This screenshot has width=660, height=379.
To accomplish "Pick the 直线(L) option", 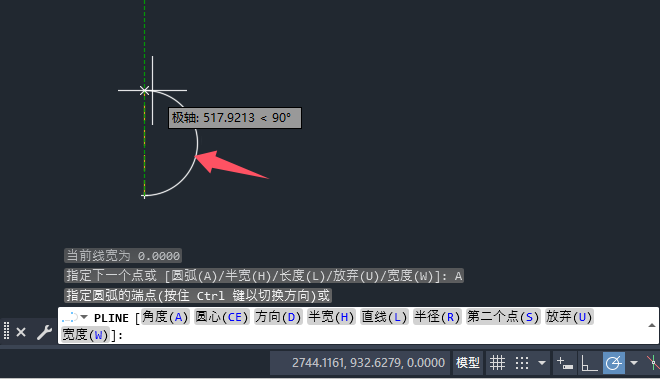I will (384, 317).
